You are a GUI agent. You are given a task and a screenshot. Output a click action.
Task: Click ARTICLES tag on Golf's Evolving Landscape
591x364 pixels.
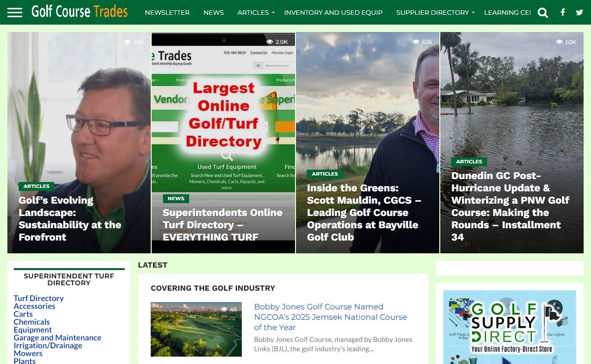point(36,186)
